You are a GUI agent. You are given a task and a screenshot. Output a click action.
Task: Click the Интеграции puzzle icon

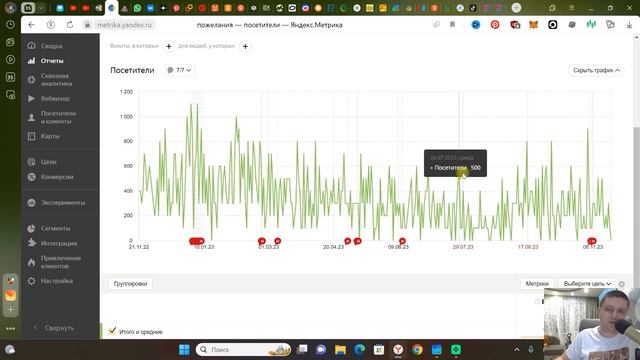coord(31,243)
